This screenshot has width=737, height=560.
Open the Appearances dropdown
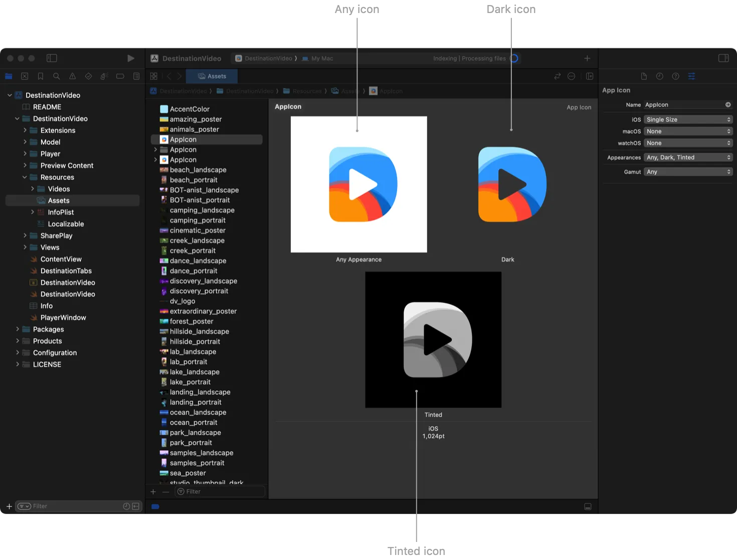688,157
